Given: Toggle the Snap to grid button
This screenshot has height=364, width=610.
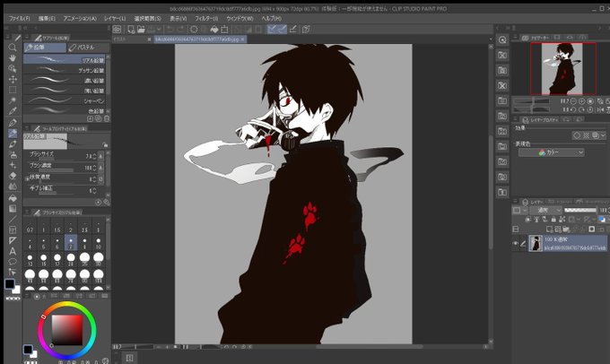Looking at the screenshot, I should [293, 30].
